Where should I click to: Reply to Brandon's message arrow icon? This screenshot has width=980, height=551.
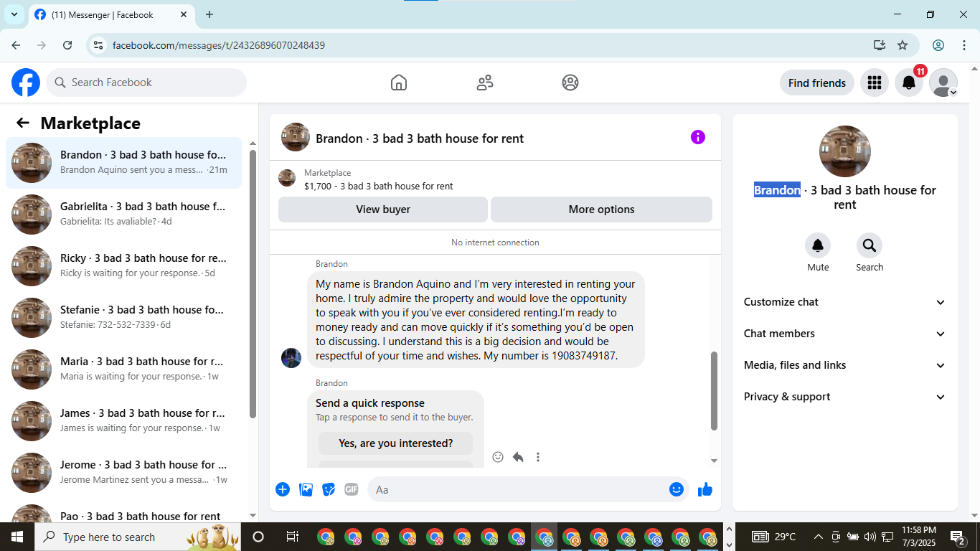pyautogui.click(x=518, y=457)
